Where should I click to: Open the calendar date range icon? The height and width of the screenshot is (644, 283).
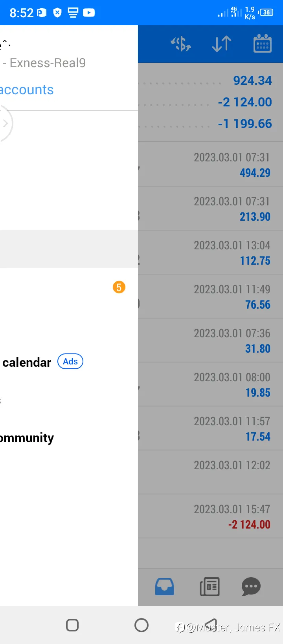click(262, 43)
